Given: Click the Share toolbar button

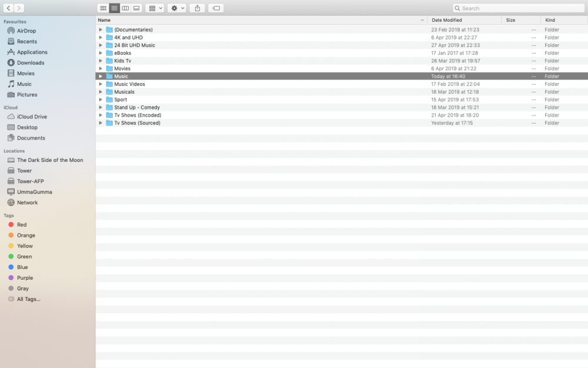Looking at the screenshot, I should click(x=197, y=8).
